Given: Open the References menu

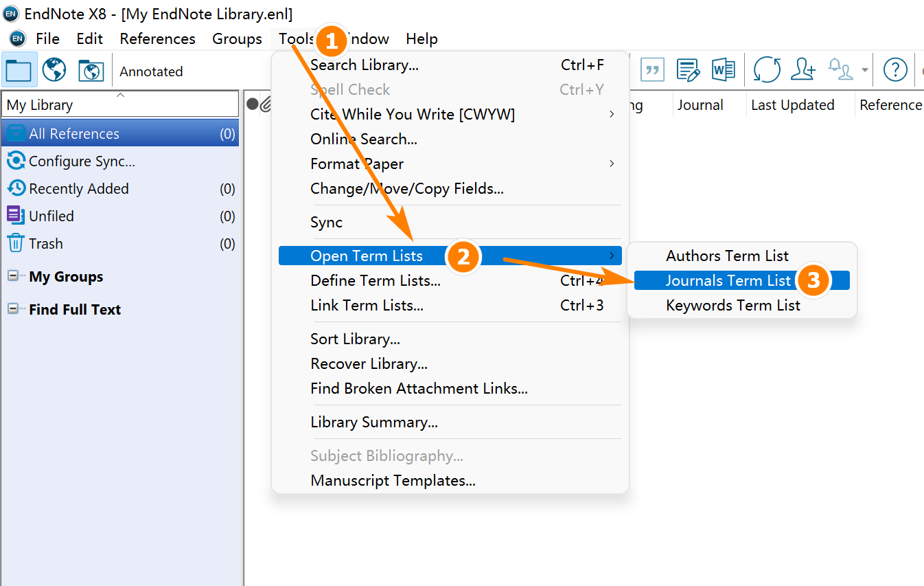Looking at the screenshot, I should 157,38.
